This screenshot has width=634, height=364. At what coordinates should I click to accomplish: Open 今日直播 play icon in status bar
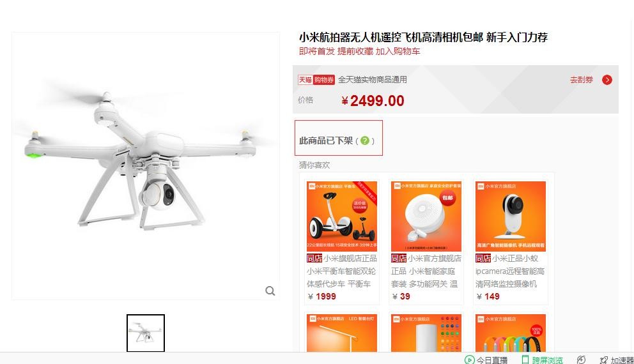[470, 360]
